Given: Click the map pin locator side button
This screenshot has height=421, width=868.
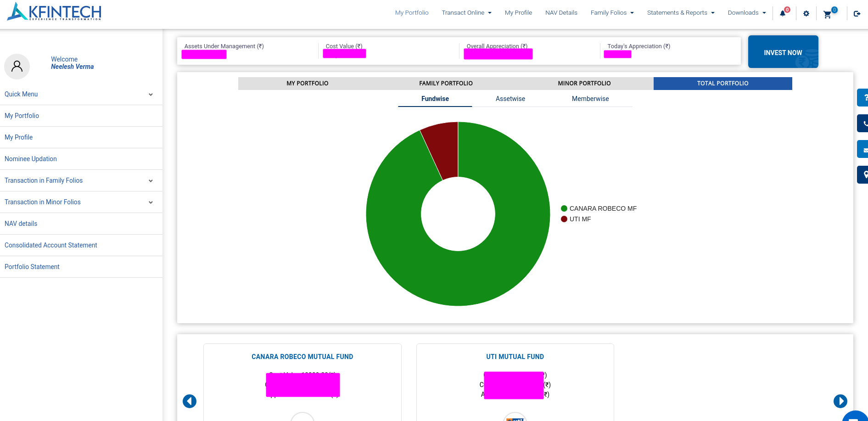Looking at the screenshot, I should click(x=863, y=174).
